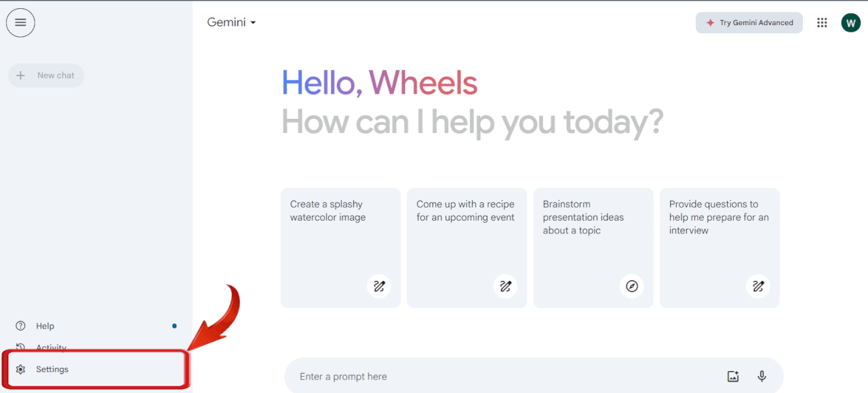Open the Google apps grid
Screen dimensions: 868x393
pos(822,22)
